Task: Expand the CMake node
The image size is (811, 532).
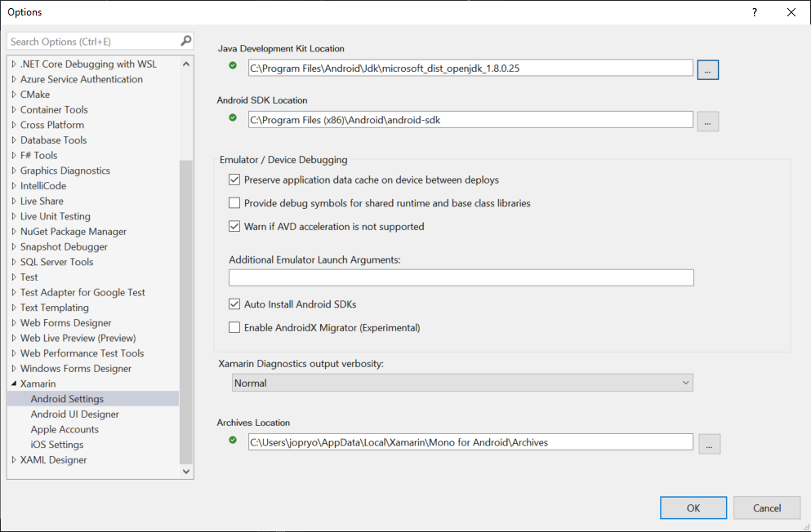Action: [x=14, y=95]
